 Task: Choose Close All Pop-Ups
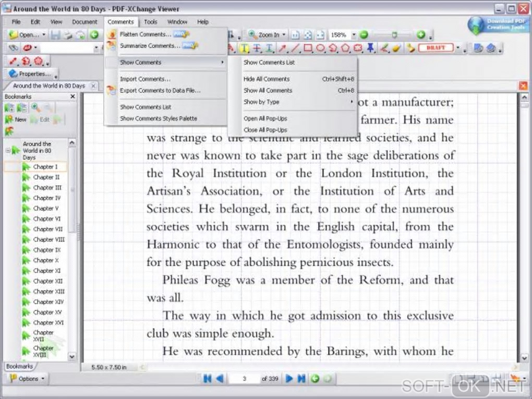[x=298, y=130]
